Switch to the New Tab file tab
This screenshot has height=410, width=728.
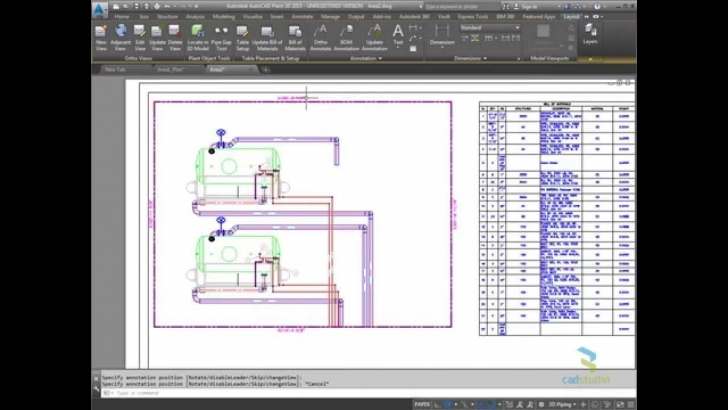point(115,70)
